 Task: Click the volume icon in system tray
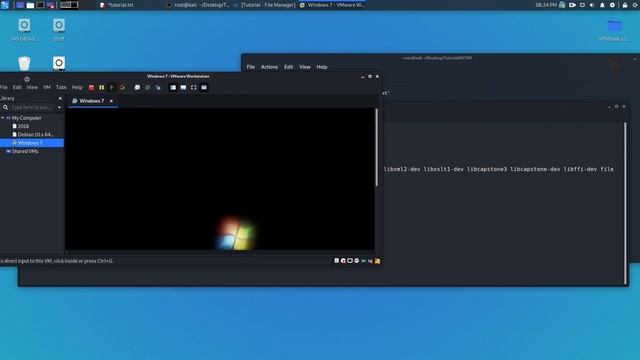[x=592, y=5]
